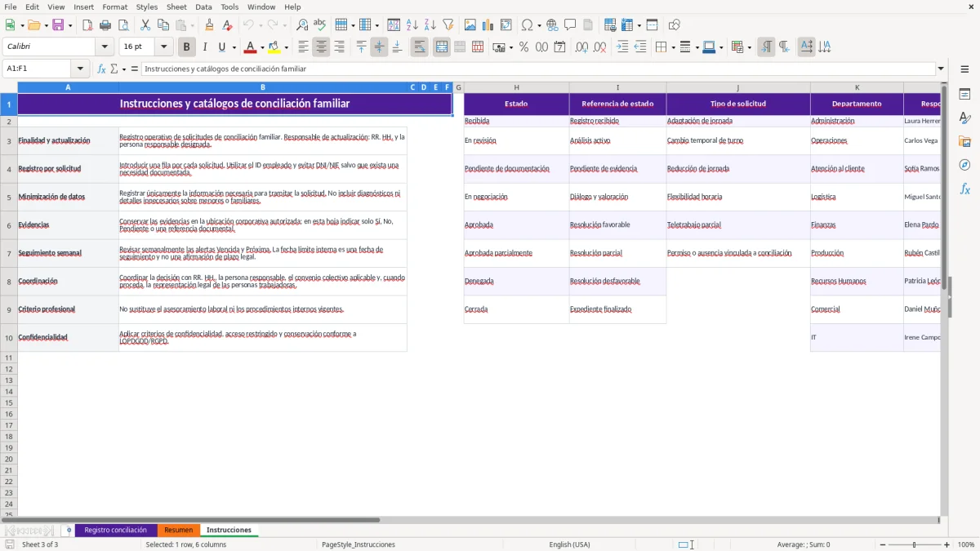Open the sidebar Navigator panel
The image size is (980, 551).
tap(964, 166)
